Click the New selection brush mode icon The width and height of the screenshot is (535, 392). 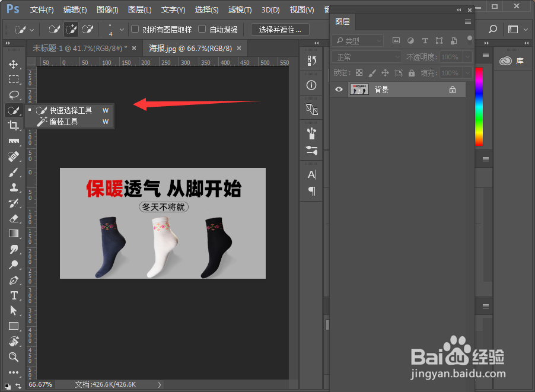[54, 30]
